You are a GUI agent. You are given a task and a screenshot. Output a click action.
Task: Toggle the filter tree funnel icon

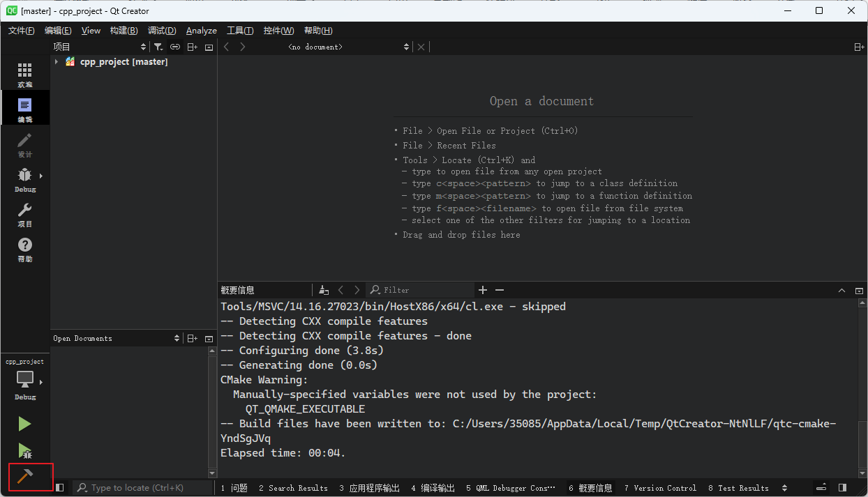click(158, 47)
